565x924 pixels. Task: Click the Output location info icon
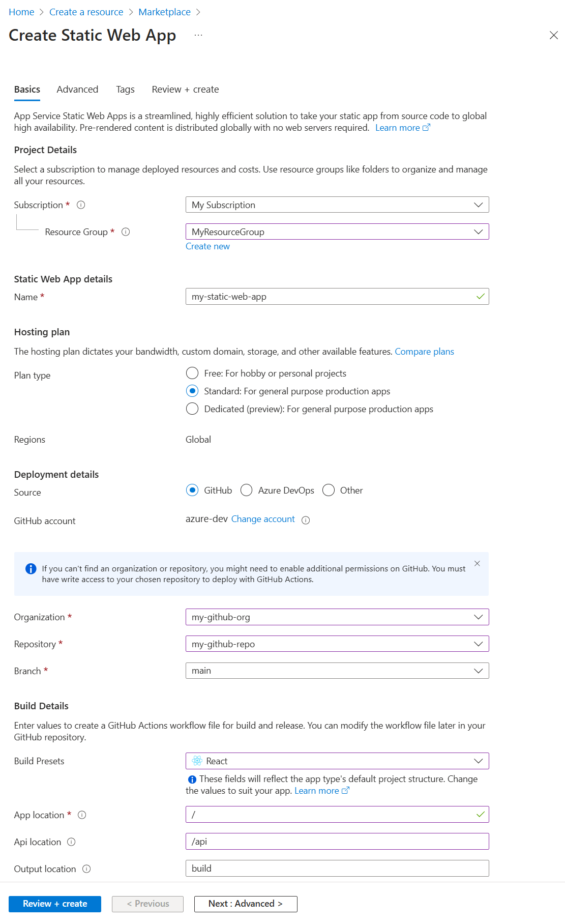tap(86, 869)
